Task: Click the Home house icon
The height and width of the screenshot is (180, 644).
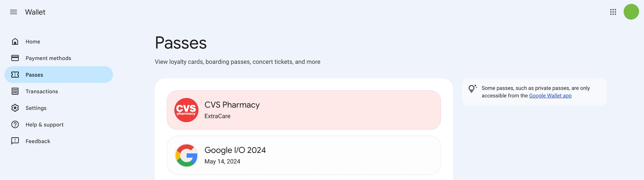Action: tap(15, 42)
